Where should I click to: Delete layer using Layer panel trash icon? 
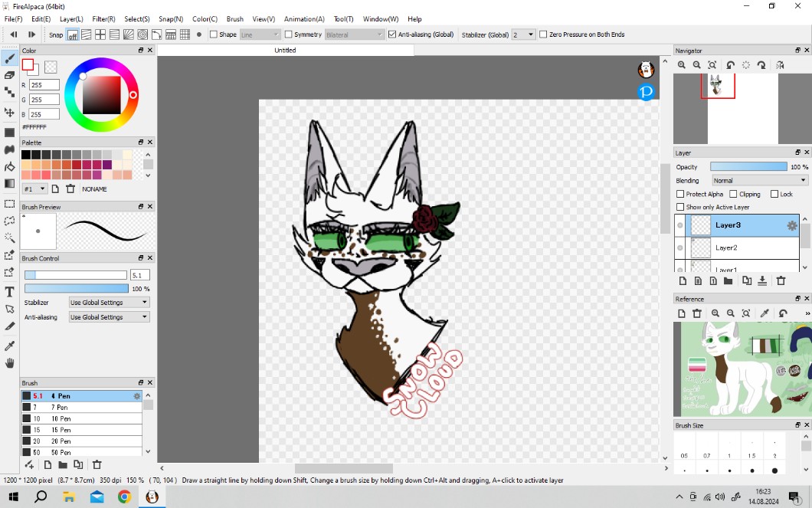click(781, 281)
